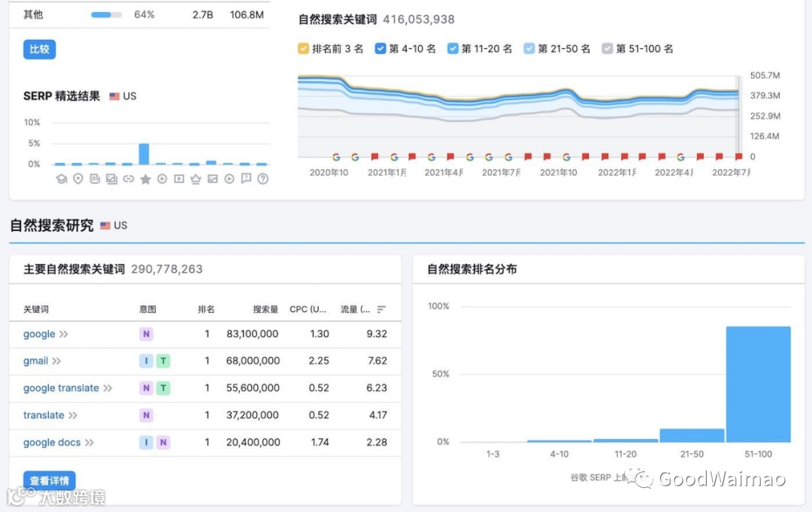Image resolution: width=812 pixels, height=512 pixels.
Task: Click the 416,053,938 keyword count
Action: tap(419, 20)
